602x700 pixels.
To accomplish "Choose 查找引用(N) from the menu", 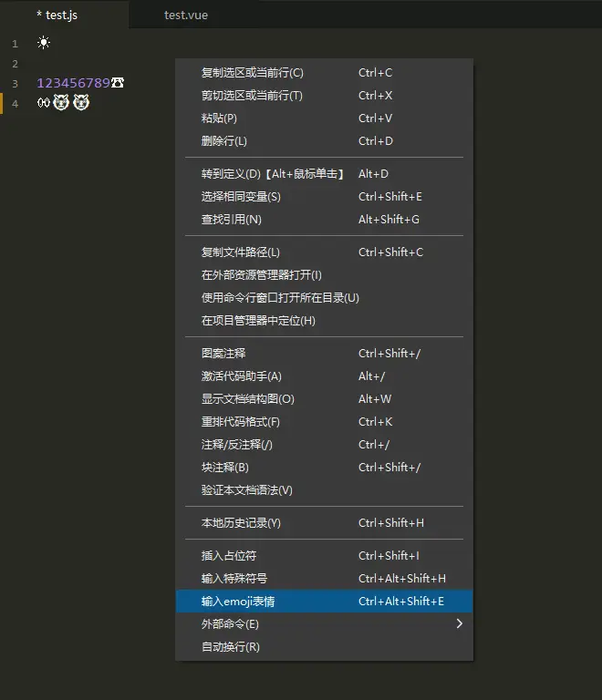I will (232, 220).
